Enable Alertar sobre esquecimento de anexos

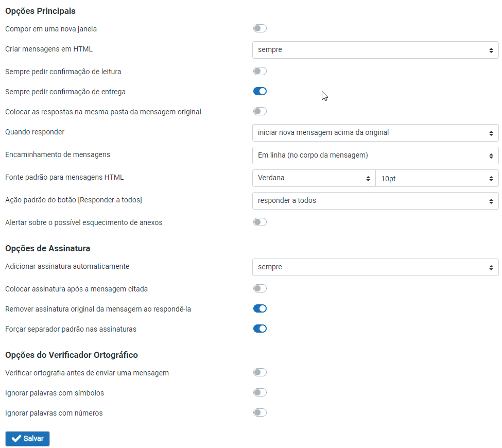click(x=259, y=222)
